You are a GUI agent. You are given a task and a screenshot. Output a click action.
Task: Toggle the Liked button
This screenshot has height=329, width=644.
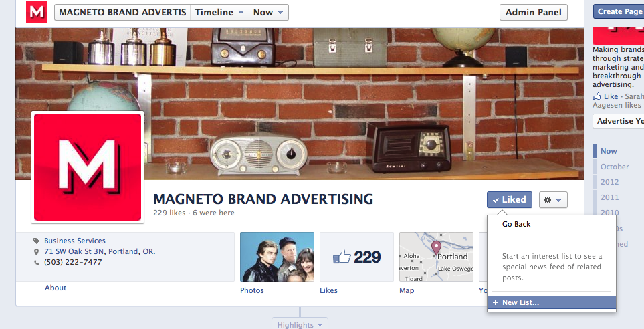coord(510,200)
